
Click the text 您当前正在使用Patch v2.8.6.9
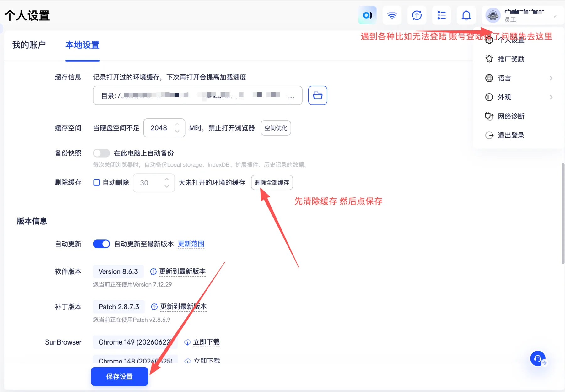pos(132,320)
